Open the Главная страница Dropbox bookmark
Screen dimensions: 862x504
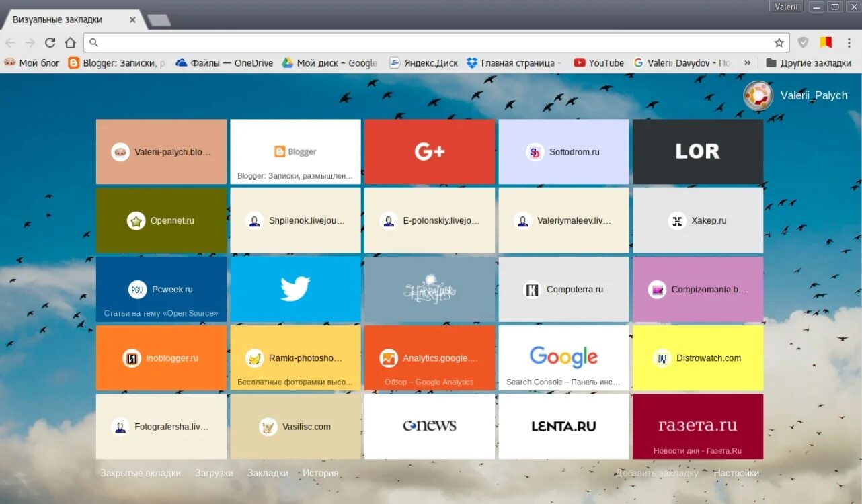click(x=514, y=62)
